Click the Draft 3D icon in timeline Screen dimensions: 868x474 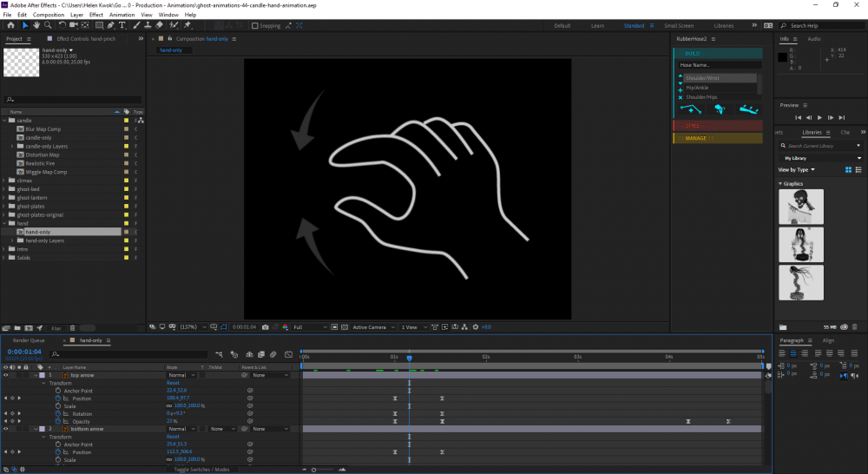click(x=234, y=354)
